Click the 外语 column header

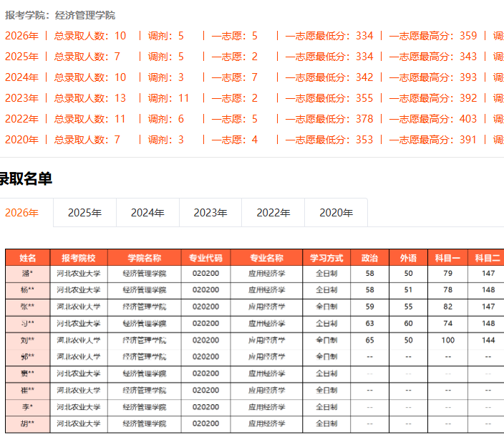click(408, 258)
